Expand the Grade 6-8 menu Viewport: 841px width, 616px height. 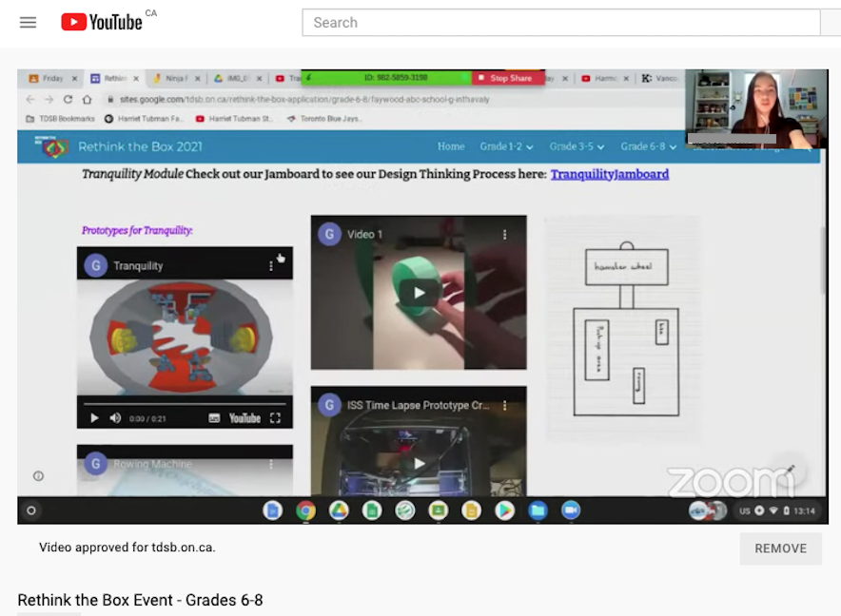click(648, 146)
